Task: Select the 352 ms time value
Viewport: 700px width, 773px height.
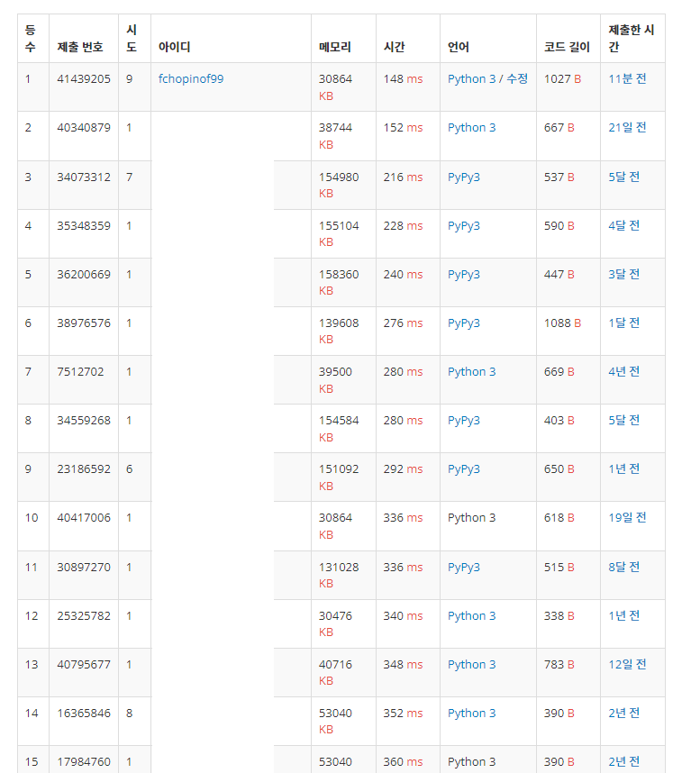Action: pyautogui.click(x=403, y=714)
